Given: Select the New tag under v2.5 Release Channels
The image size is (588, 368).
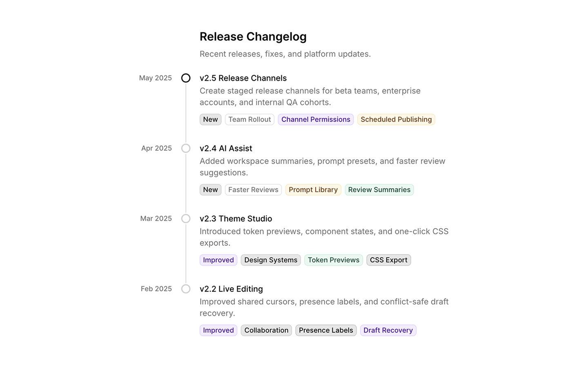Looking at the screenshot, I should click(x=210, y=119).
